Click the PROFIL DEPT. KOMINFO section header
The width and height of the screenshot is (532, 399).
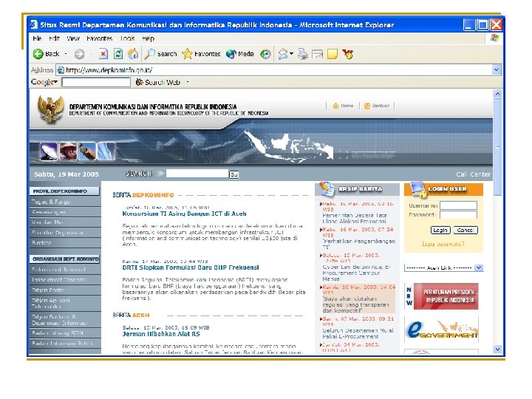coord(64,191)
